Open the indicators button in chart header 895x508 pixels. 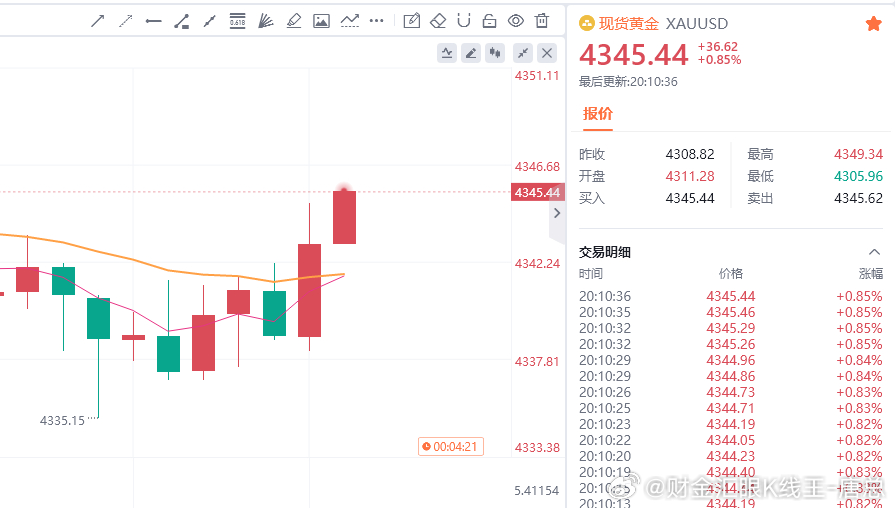(447, 53)
